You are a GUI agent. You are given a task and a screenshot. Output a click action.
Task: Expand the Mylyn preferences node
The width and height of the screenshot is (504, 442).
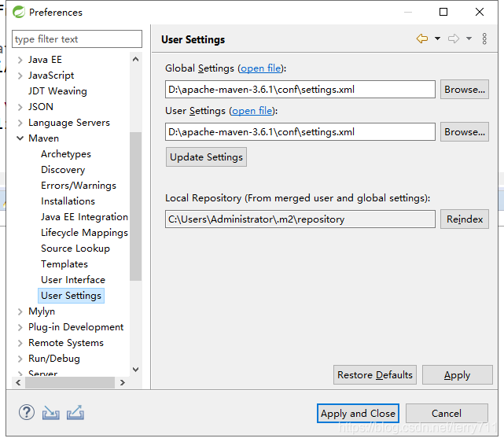(x=20, y=311)
